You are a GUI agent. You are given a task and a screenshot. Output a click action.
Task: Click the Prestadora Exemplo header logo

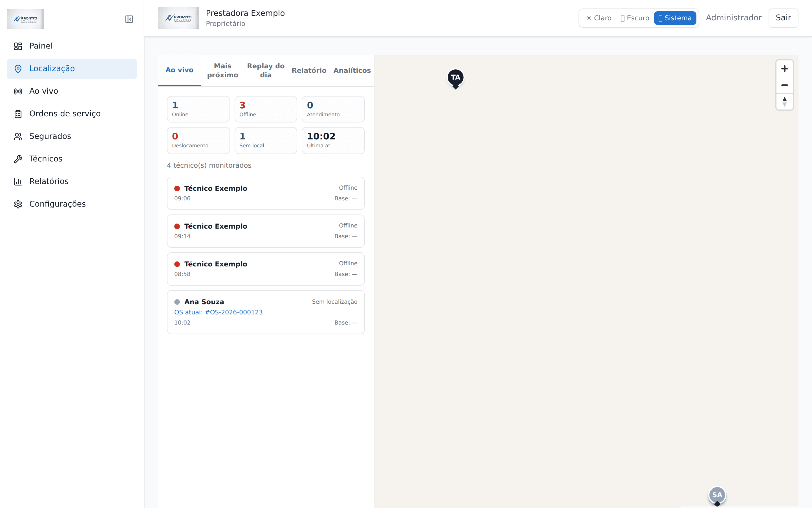pyautogui.click(x=178, y=18)
